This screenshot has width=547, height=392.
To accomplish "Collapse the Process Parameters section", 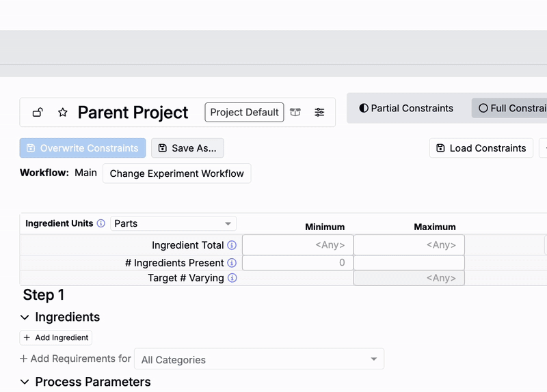I will pyautogui.click(x=25, y=382).
